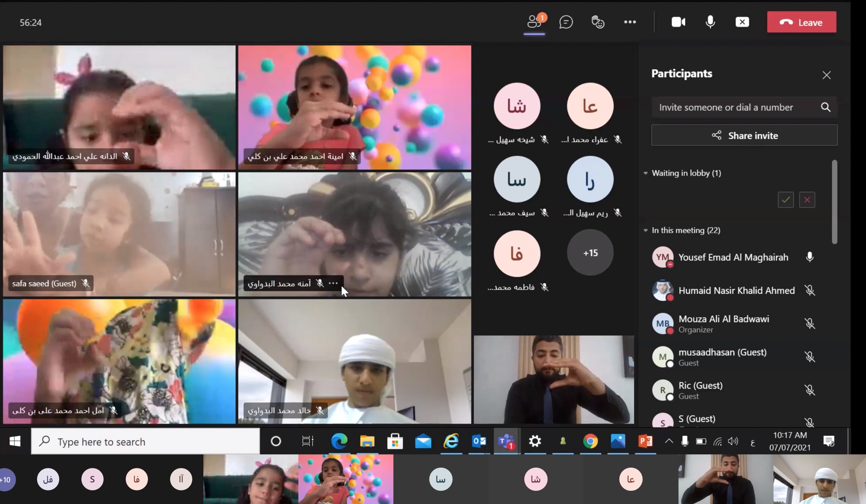Leave the meeting
Image resolution: width=866 pixels, height=504 pixels.
pos(801,22)
